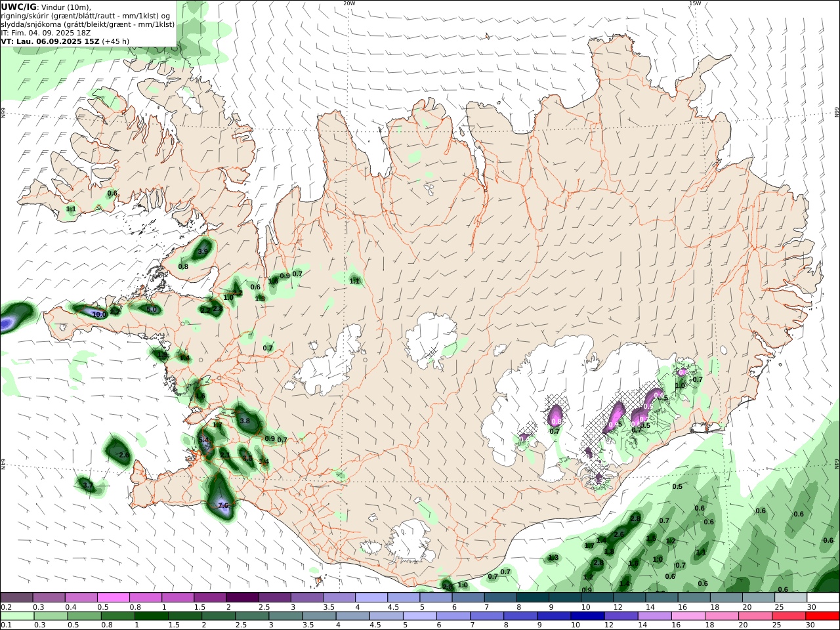Pick the purple 12 swatch in rain legend
840x630 pixels.
(620, 616)
